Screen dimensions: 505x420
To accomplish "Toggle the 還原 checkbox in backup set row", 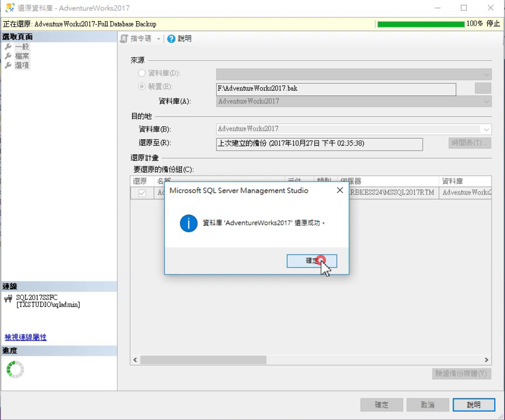I will click(x=142, y=193).
